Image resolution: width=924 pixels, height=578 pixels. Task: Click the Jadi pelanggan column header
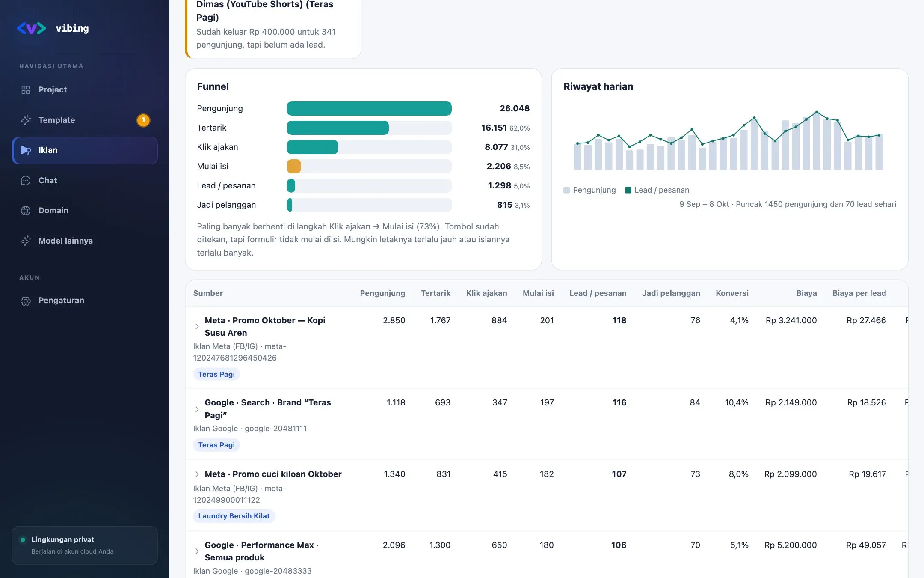point(671,293)
